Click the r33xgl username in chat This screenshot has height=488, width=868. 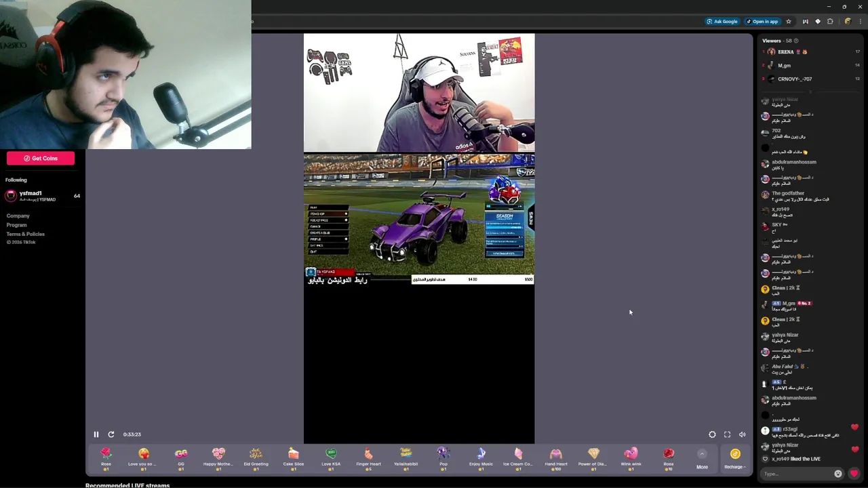click(790, 429)
